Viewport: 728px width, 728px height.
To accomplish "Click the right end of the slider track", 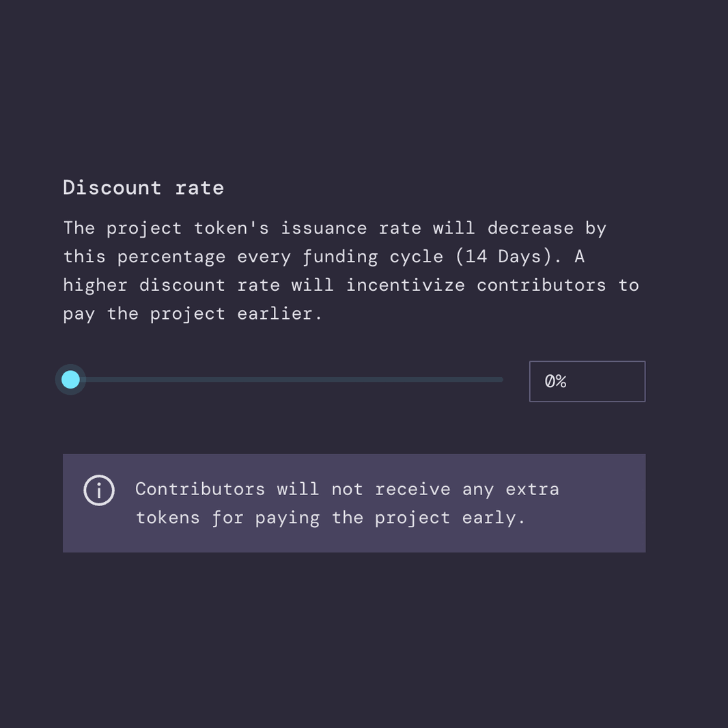I will tap(499, 379).
